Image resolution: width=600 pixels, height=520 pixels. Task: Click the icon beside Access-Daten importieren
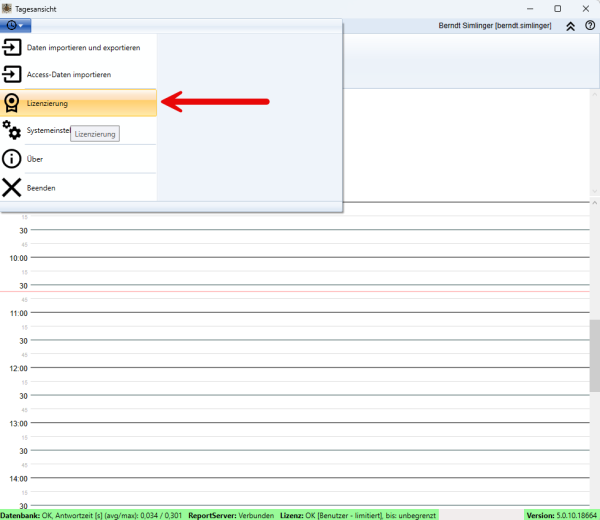coord(12,74)
